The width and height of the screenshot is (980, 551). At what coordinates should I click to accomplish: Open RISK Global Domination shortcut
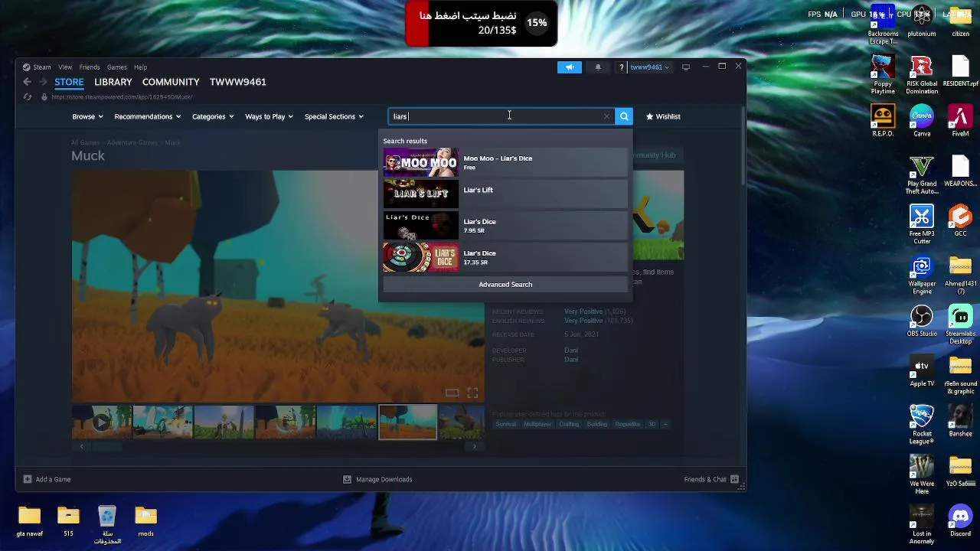coord(922,74)
